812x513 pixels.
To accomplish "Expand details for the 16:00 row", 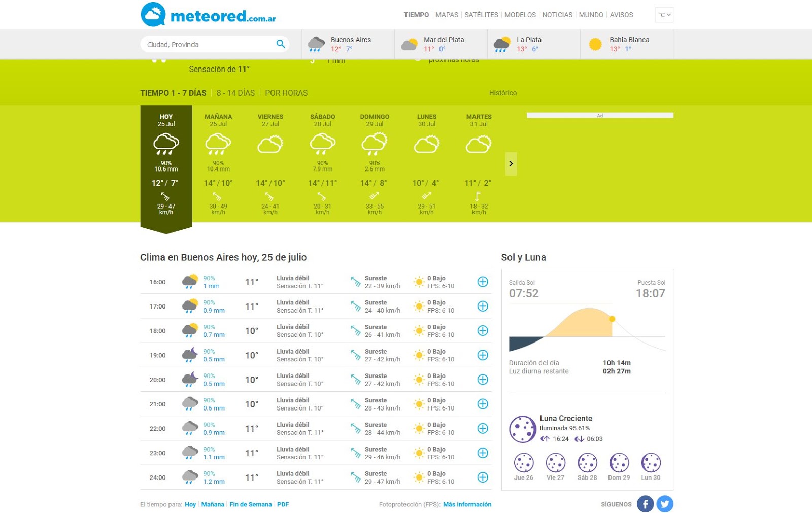I will [483, 282].
